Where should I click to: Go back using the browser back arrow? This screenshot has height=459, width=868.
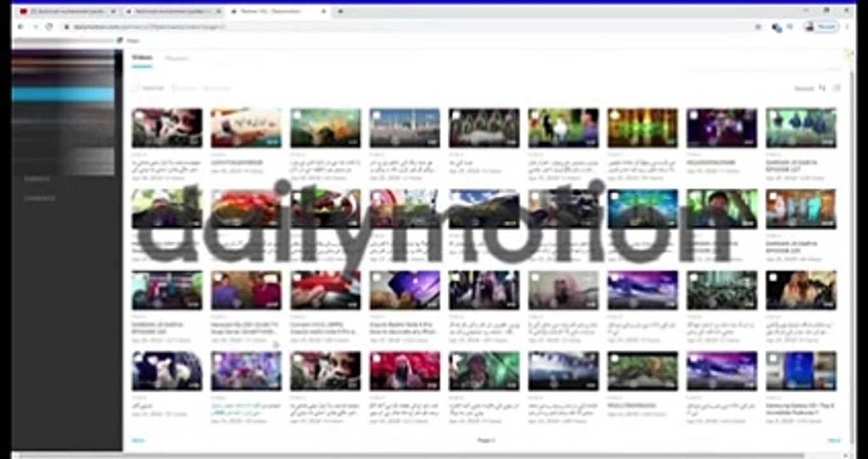click(x=20, y=27)
